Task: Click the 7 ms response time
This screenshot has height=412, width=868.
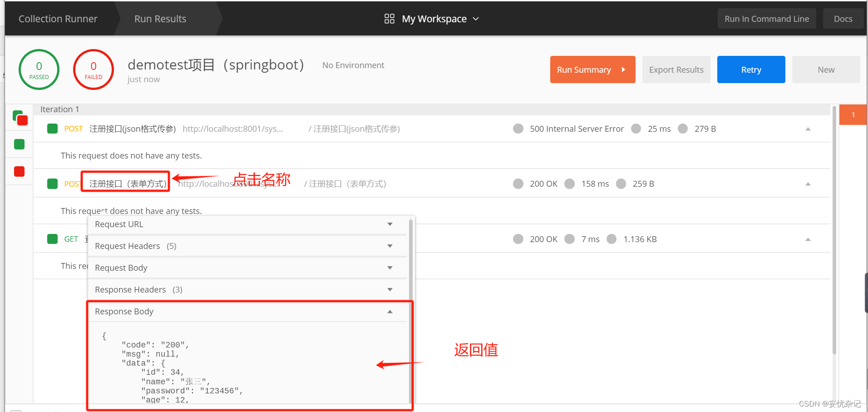Action: pyautogui.click(x=590, y=239)
